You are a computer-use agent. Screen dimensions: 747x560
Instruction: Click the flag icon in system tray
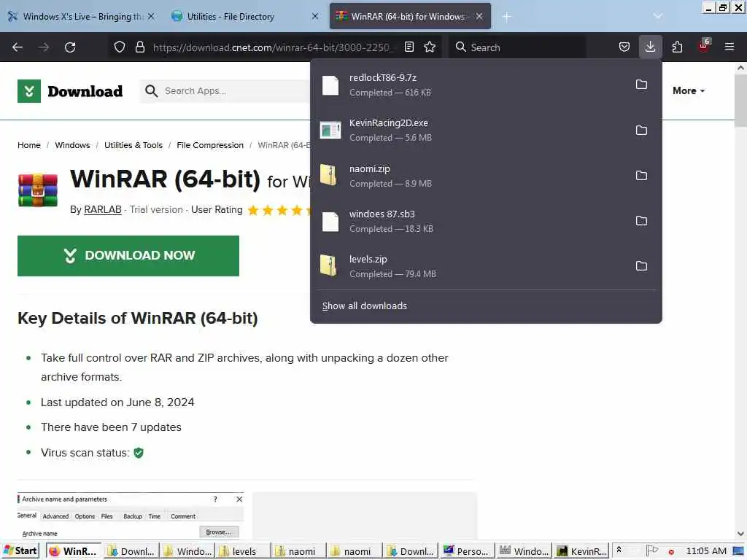tap(651, 551)
